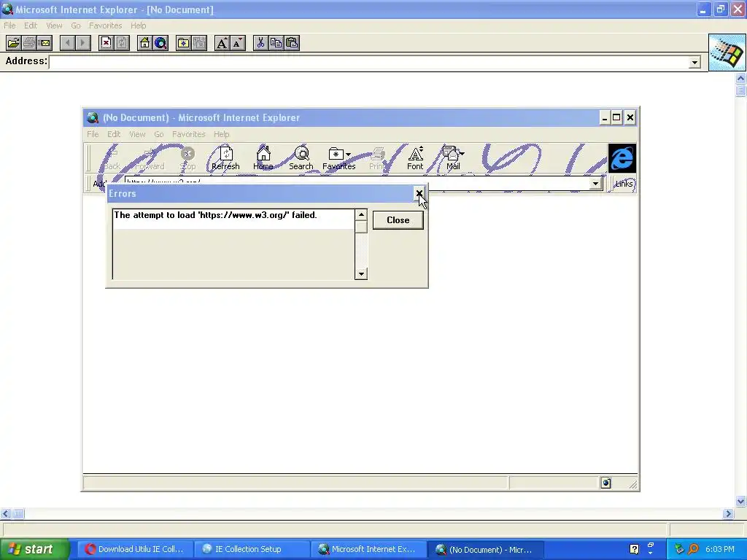747x560 pixels.
Task: Click the small Refresh icon in outer toolbar
Action: (x=122, y=43)
